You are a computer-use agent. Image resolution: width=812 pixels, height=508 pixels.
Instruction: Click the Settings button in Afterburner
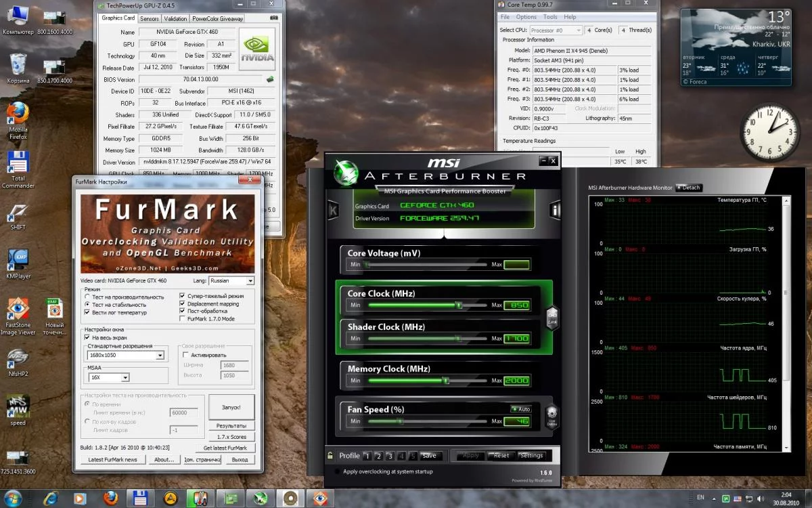532,456
